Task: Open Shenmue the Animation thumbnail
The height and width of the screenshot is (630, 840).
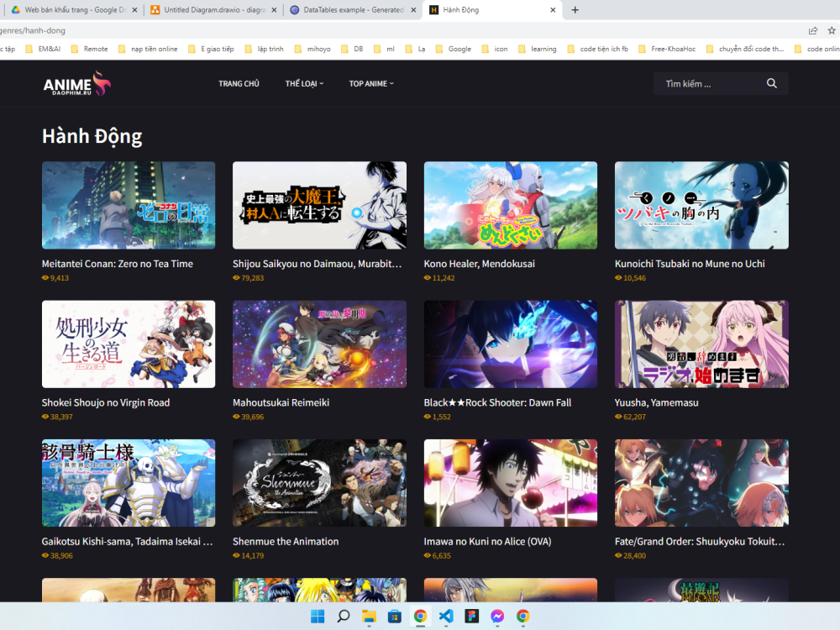Action: (x=319, y=483)
